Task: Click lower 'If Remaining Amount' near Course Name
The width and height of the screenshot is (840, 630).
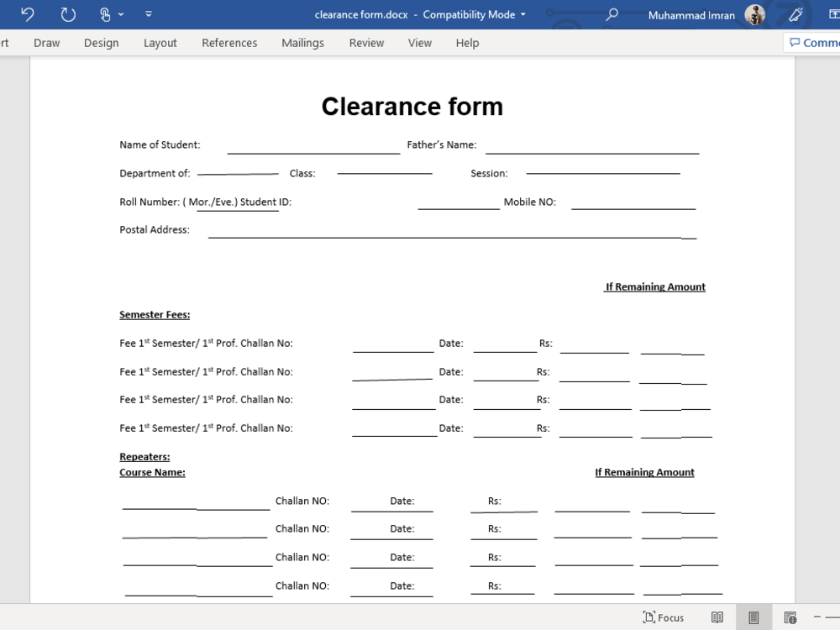Action: pos(644,472)
